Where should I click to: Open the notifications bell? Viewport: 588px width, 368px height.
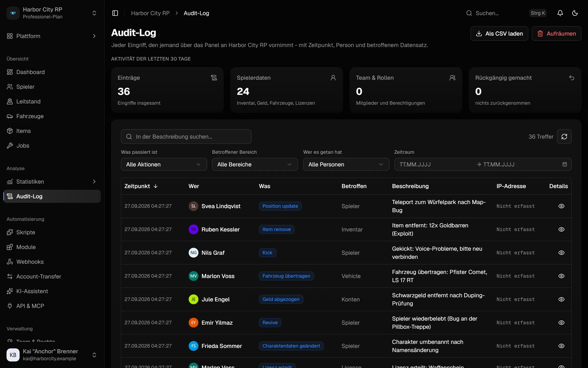[x=560, y=13]
